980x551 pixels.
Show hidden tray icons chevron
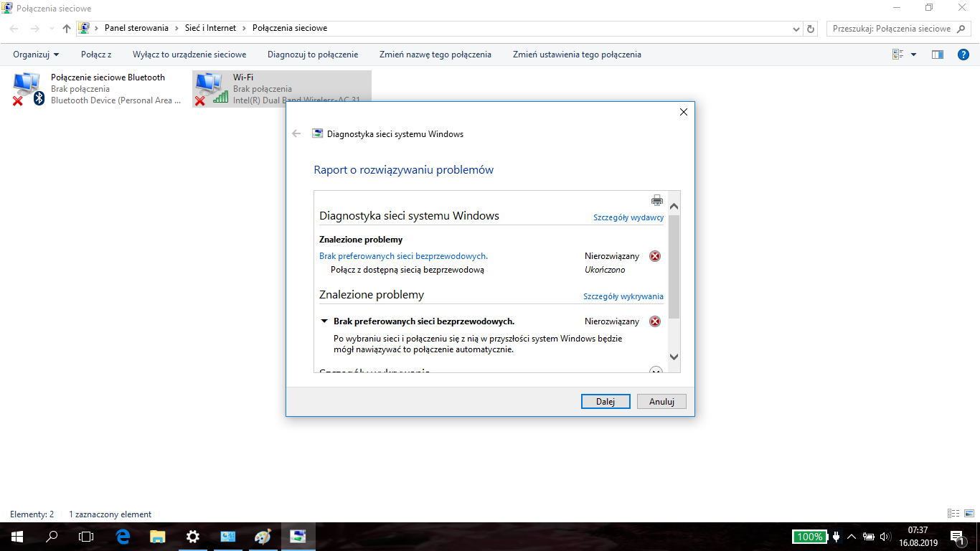click(x=852, y=537)
